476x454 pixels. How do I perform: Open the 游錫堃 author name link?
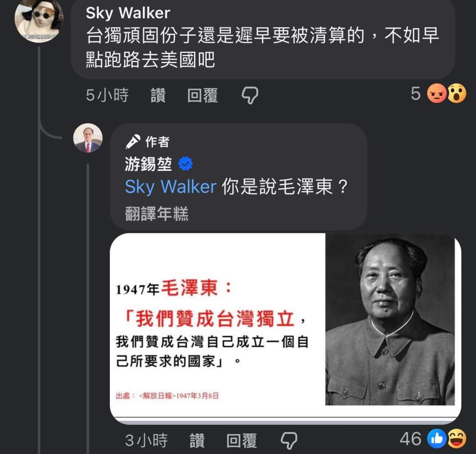148,164
